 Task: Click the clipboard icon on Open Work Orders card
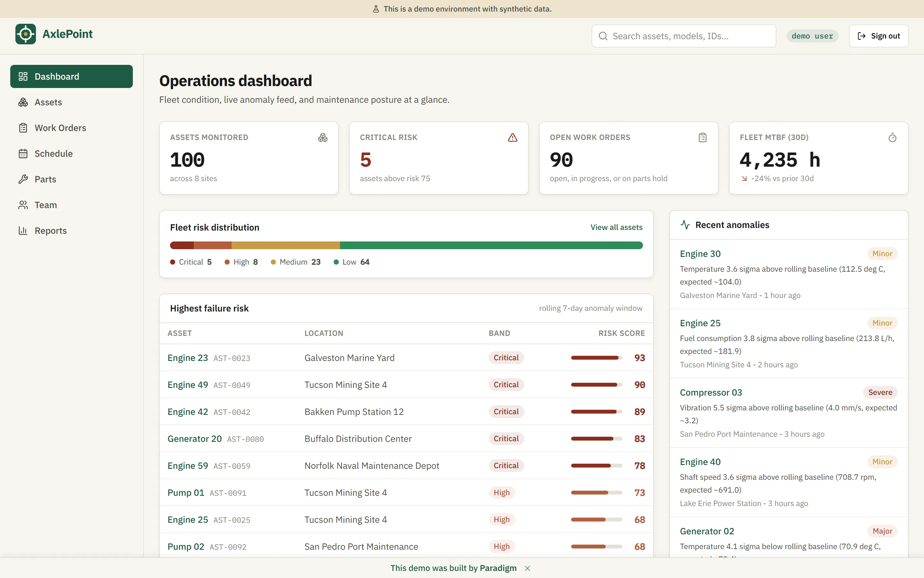click(703, 138)
